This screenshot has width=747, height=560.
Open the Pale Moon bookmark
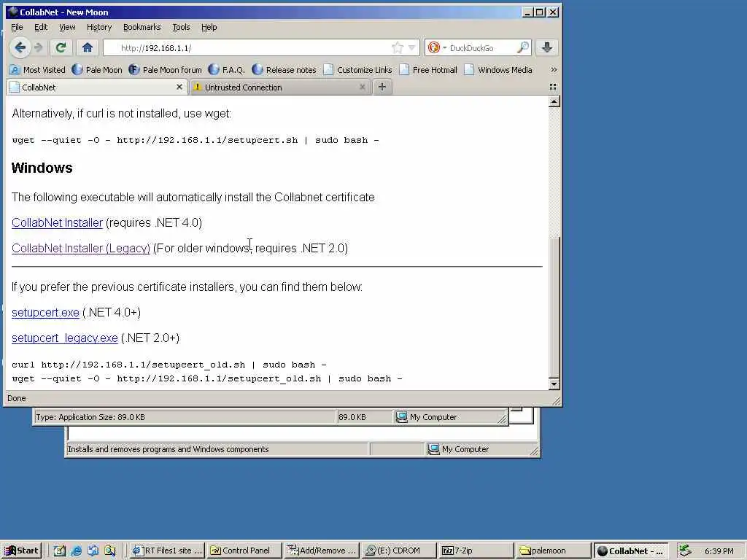tap(97, 70)
